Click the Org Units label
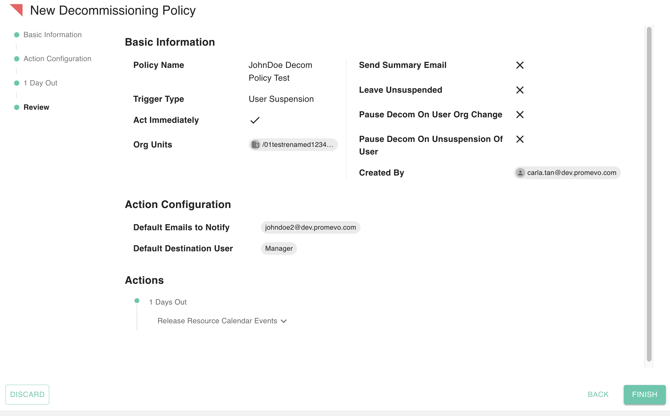The height and width of the screenshot is (416, 670). [153, 144]
